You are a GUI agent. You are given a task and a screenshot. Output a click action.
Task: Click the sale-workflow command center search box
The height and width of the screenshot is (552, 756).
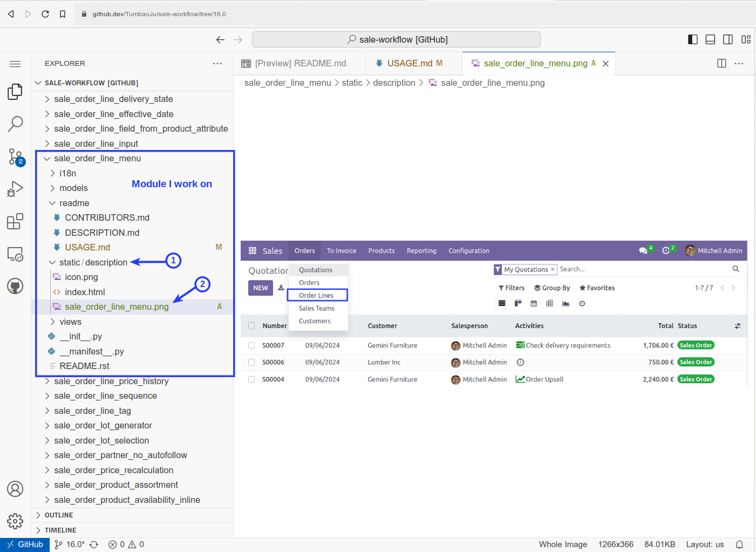396,39
